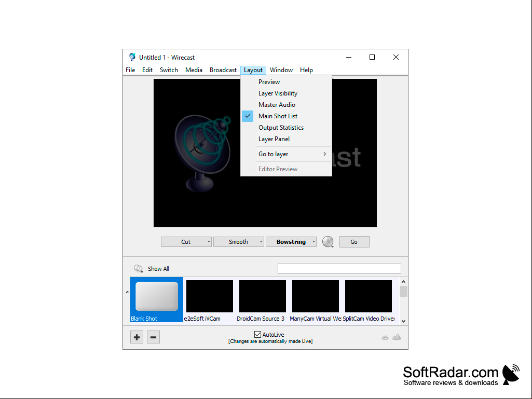Open the Media menu
Screen dimensions: 532x399
pos(194,70)
